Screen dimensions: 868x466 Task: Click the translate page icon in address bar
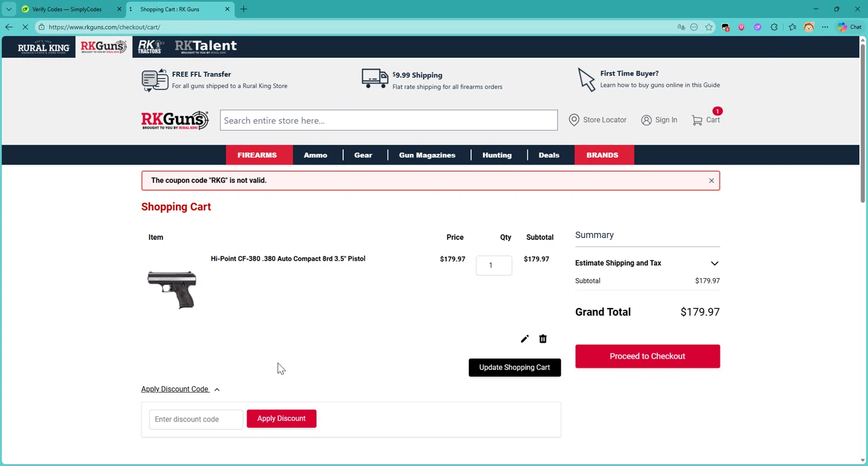pyautogui.click(x=681, y=27)
